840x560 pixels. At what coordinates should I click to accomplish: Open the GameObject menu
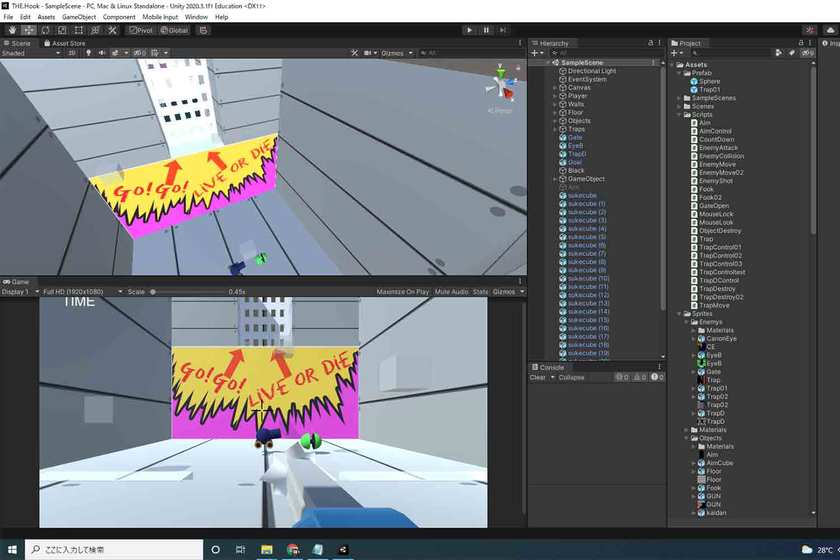coord(79,17)
